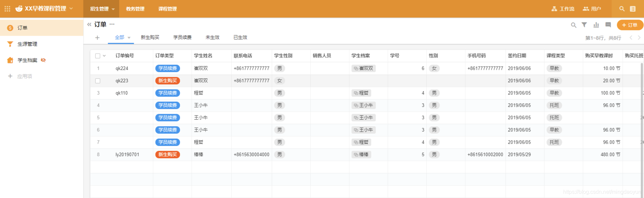The image size is (644, 198).
Task: Click 新生购买 tag in ly20190701 row
Action: 168,155
